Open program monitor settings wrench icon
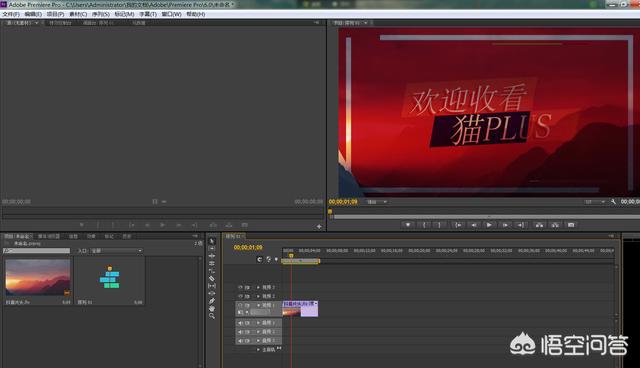Image resolution: width=640 pixels, height=368 pixels. [x=613, y=202]
